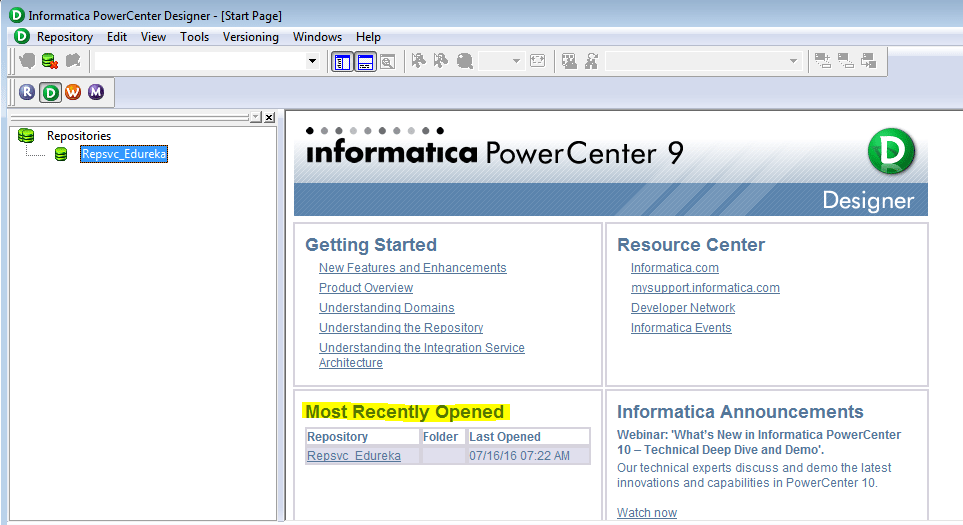Open Understanding the Repository link
This screenshot has height=525, width=963.
(400, 328)
